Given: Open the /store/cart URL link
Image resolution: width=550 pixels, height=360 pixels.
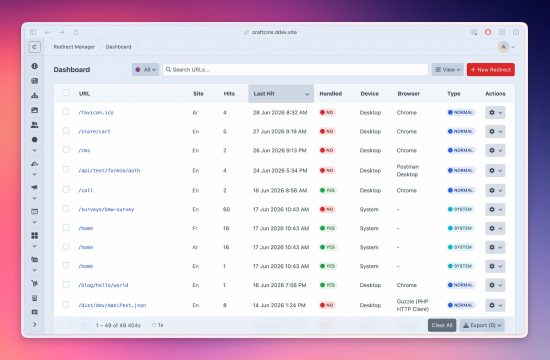Looking at the screenshot, I should [x=94, y=132].
